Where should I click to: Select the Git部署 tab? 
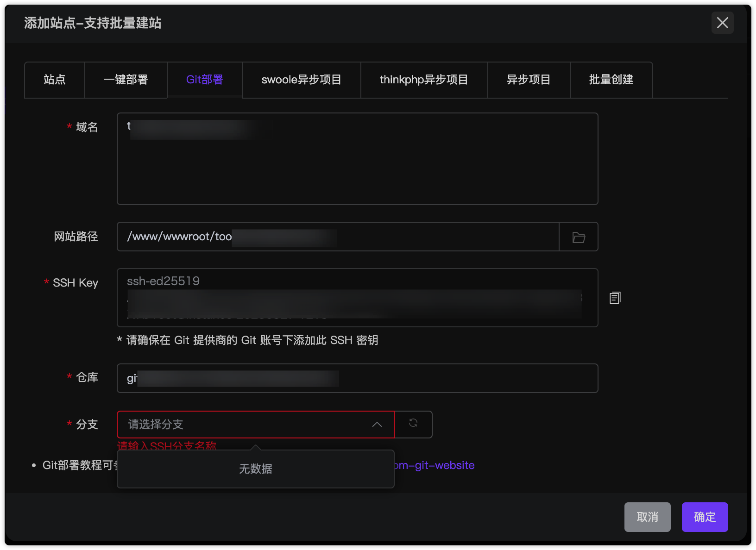tap(205, 80)
